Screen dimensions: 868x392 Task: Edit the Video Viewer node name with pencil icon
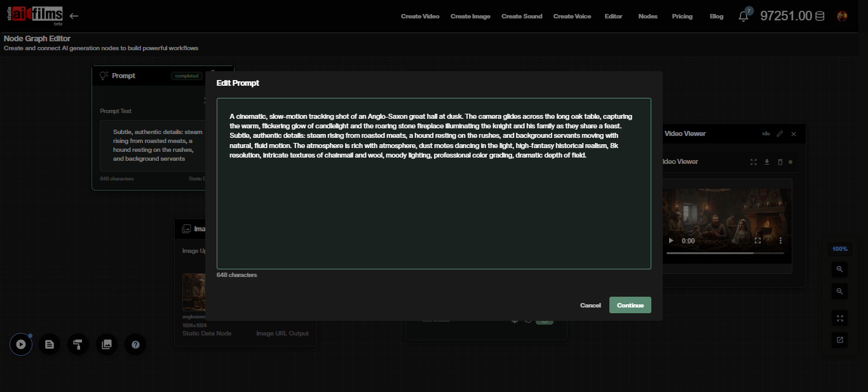click(780, 133)
